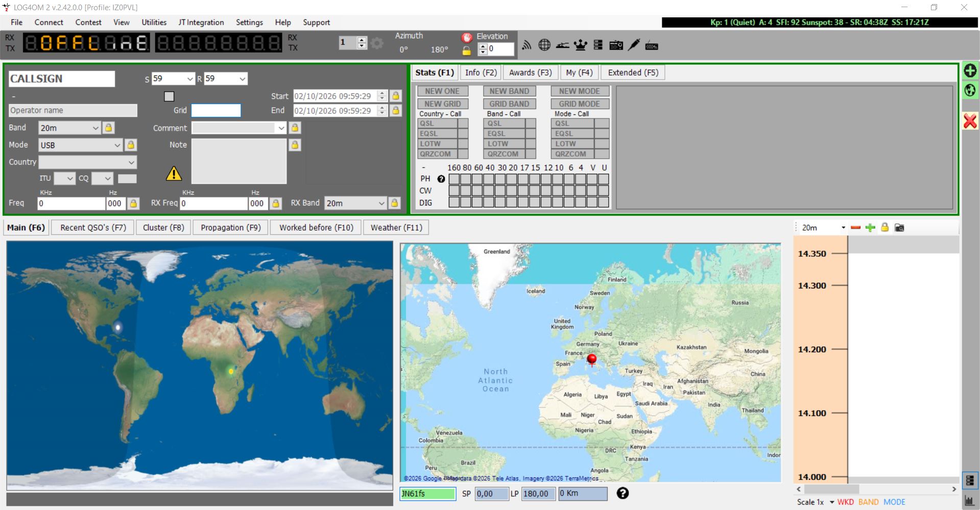
Task: Click the NEW MODE button
Action: point(580,91)
